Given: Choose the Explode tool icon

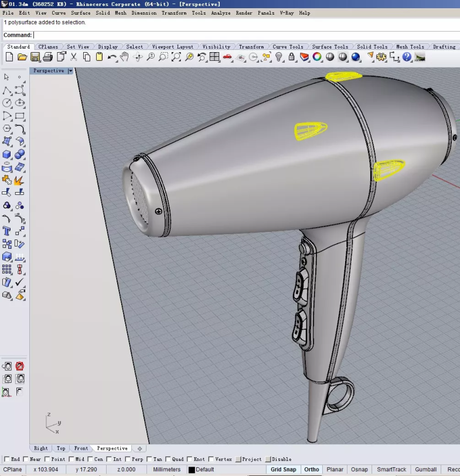Looking at the screenshot, I should (19, 180).
